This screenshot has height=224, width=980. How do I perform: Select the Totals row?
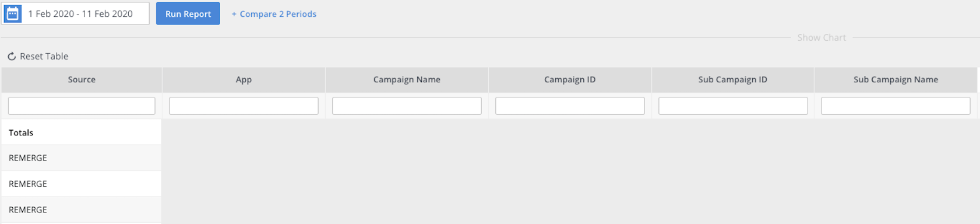click(x=82, y=132)
